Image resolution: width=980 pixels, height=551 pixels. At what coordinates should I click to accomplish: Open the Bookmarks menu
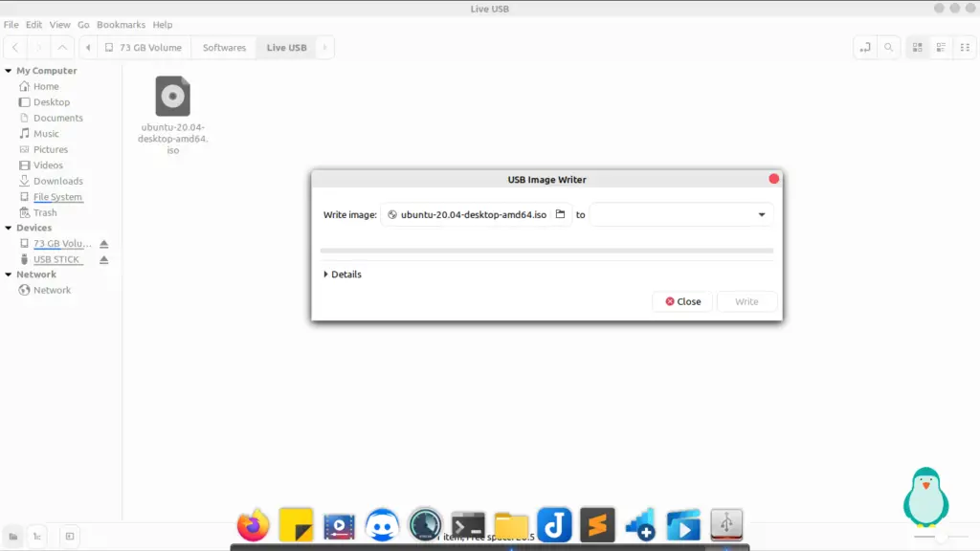121,24
